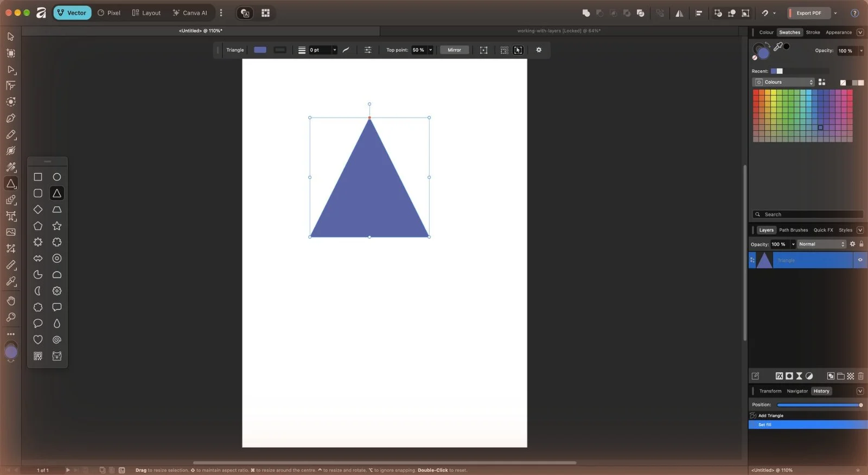This screenshot has height=475, width=868.
Task: Open the Canva AI persona
Action: (190, 13)
